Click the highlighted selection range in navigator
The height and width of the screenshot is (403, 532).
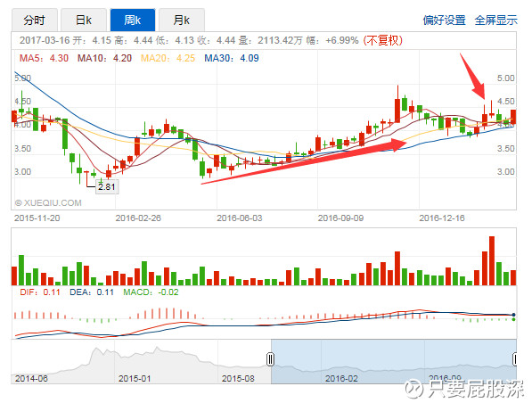pyautogui.click(x=394, y=361)
